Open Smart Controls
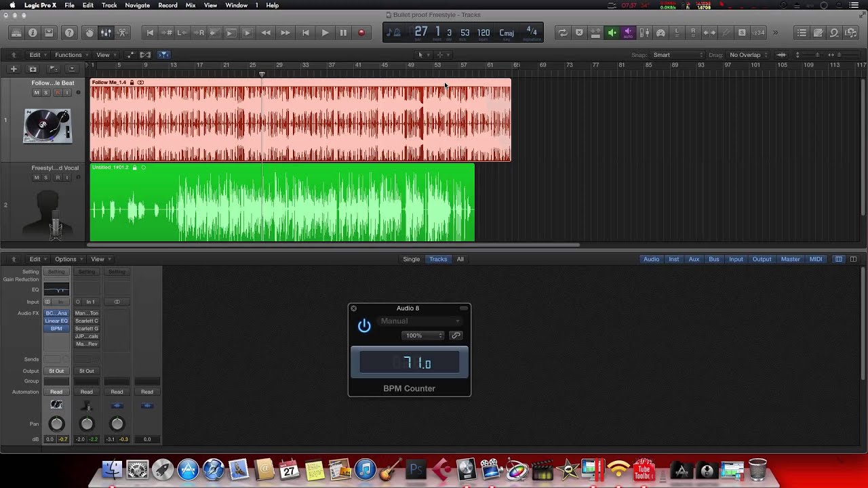The width and height of the screenshot is (868, 488). coord(90,33)
